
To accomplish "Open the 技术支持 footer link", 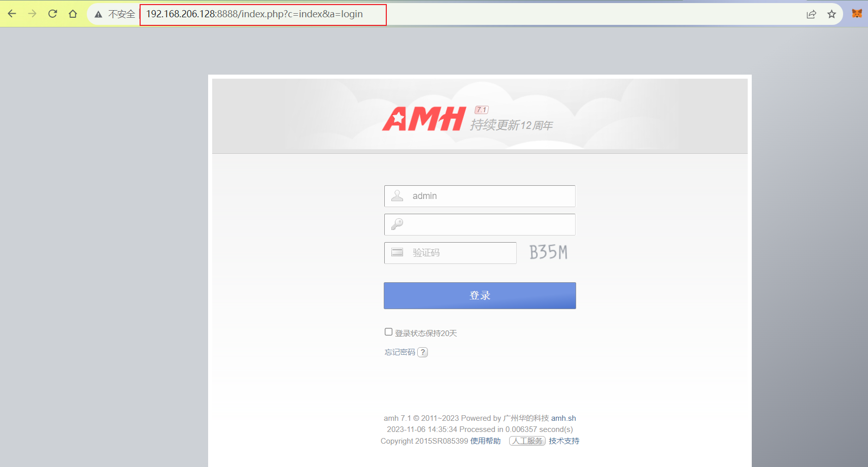I will [x=564, y=441].
